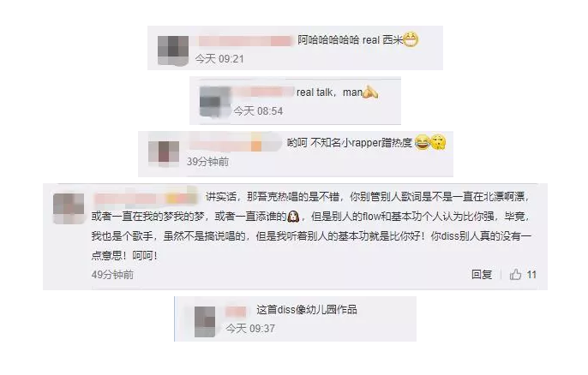The height and width of the screenshot is (375, 588).
Task: Click the 回复 reply link
Action: click(482, 275)
